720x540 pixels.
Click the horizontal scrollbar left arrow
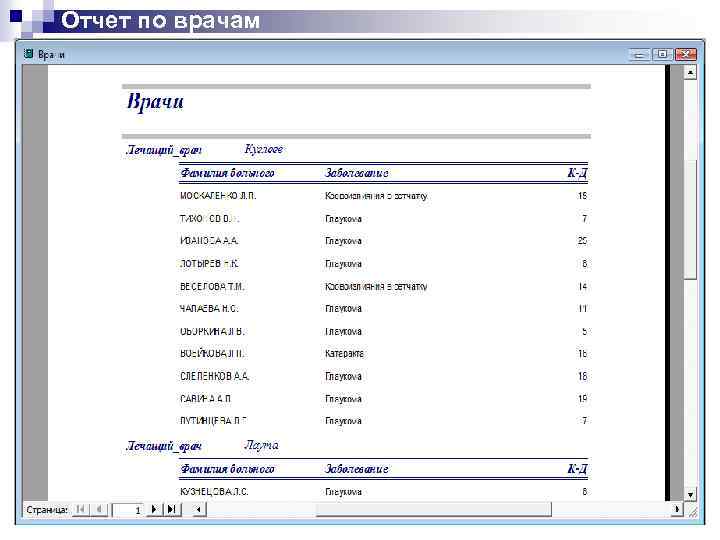(x=198, y=509)
